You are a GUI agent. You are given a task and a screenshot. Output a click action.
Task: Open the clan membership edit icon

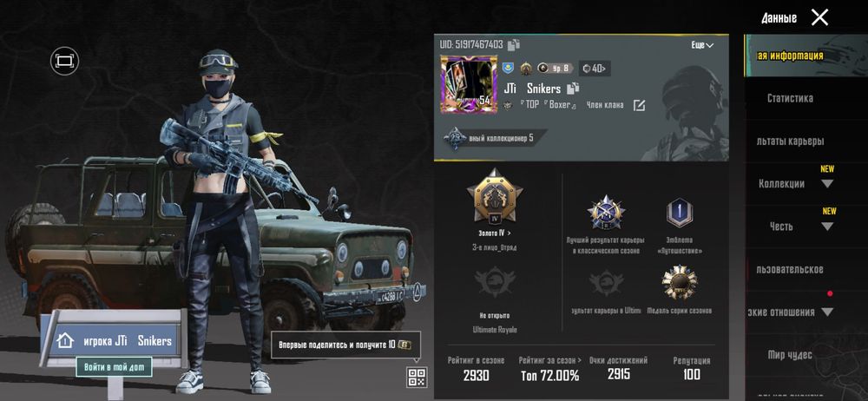pos(639,105)
